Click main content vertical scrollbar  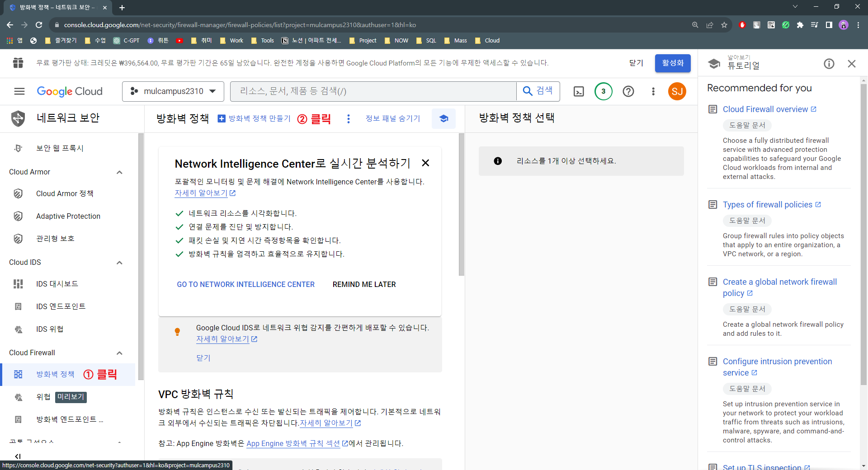[x=461, y=204]
